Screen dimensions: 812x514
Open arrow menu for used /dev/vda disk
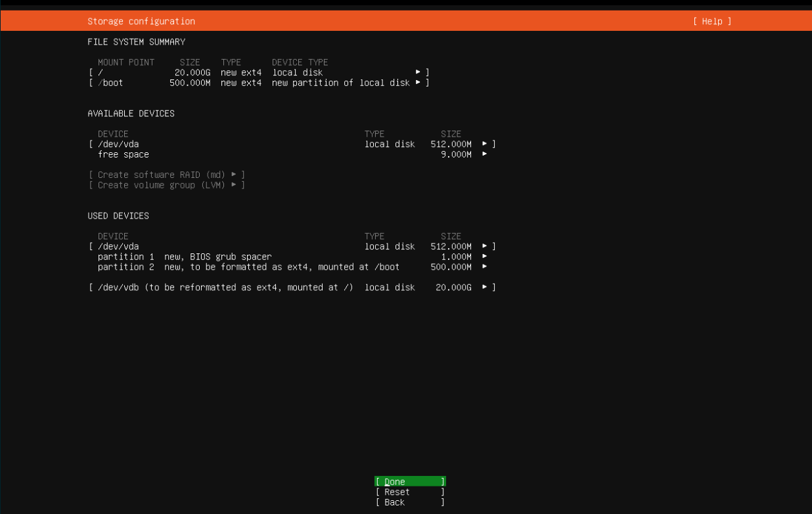tap(485, 246)
